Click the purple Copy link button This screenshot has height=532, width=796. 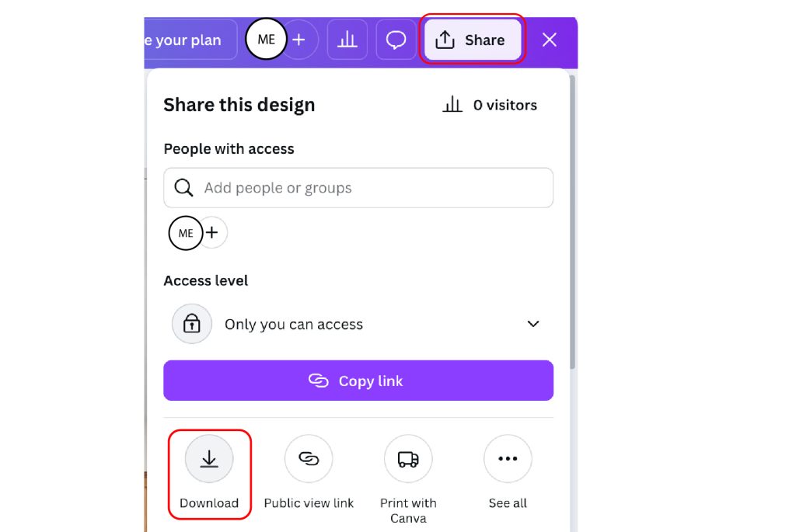358,381
